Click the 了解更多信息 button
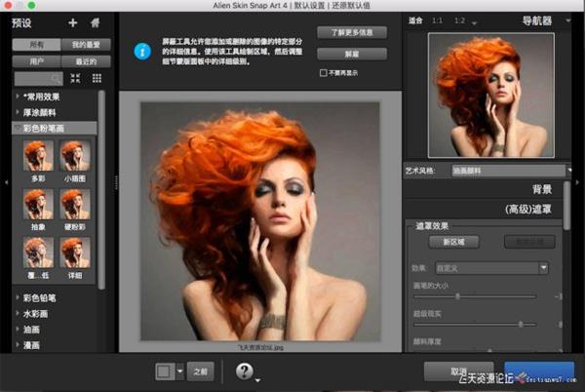Viewport: 585px width, 392px height. pyautogui.click(x=352, y=31)
